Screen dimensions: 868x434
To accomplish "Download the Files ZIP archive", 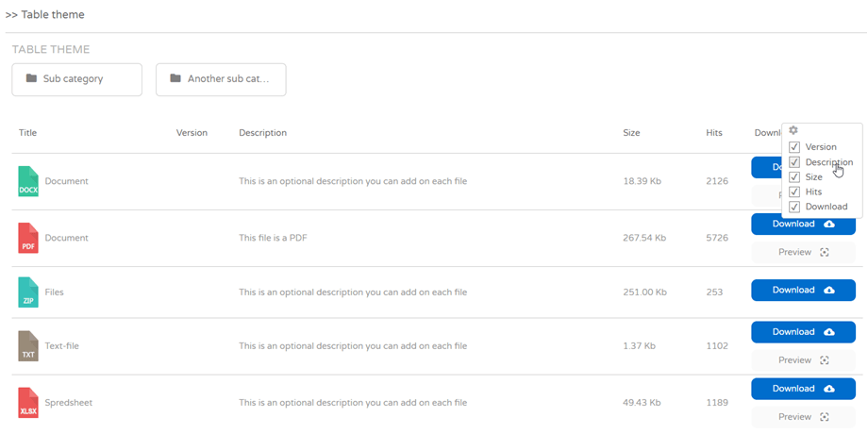I will (803, 291).
